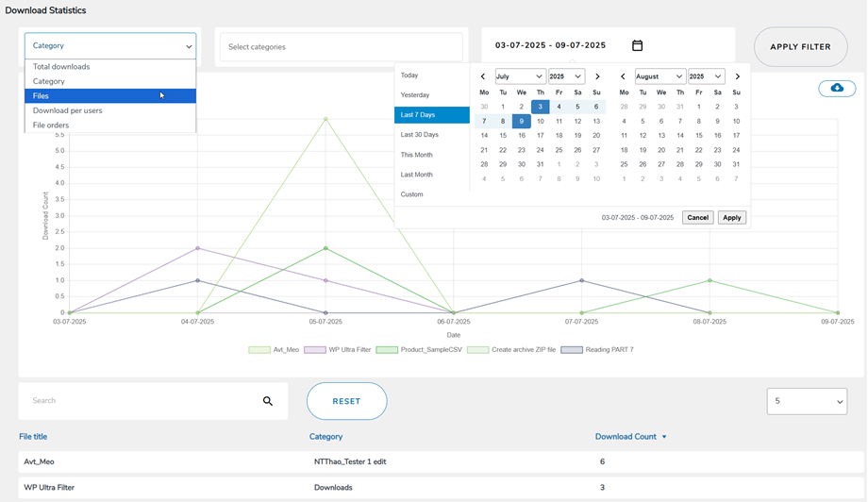This screenshot has width=868, height=502.
Task: Click the cloud download export icon
Action: tap(837, 88)
